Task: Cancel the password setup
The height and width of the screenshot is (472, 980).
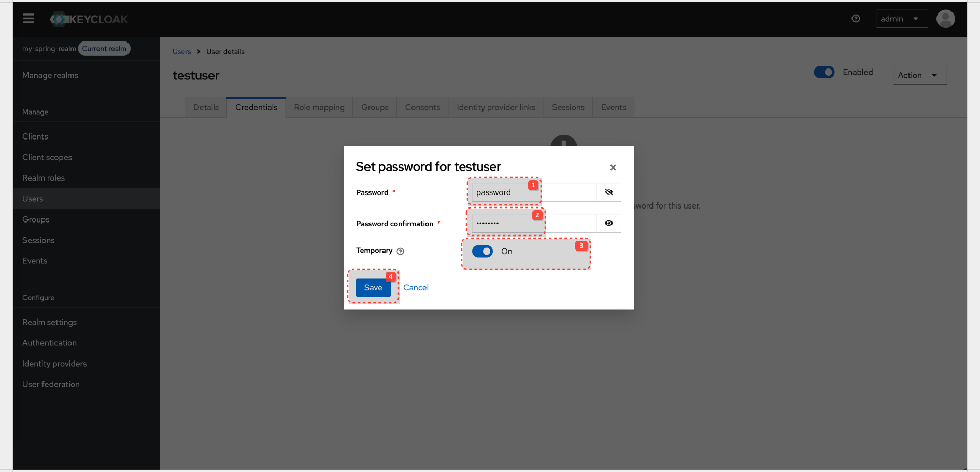Action: [415, 287]
